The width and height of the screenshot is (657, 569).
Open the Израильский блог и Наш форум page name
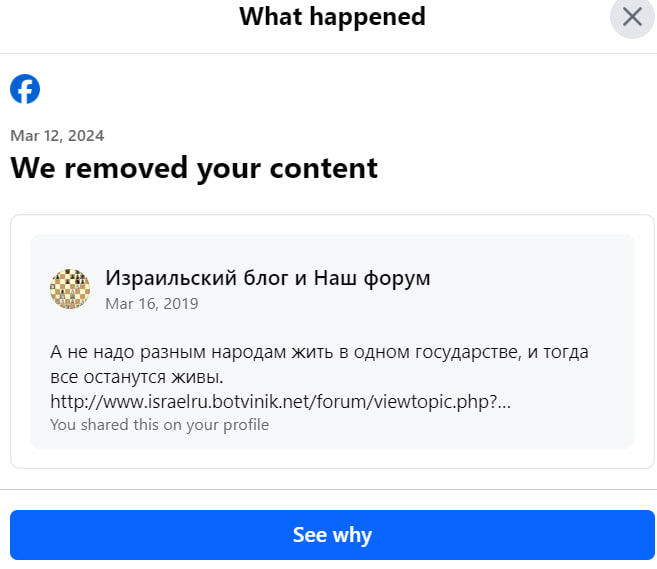pyautogui.click(x=268, y=278)
